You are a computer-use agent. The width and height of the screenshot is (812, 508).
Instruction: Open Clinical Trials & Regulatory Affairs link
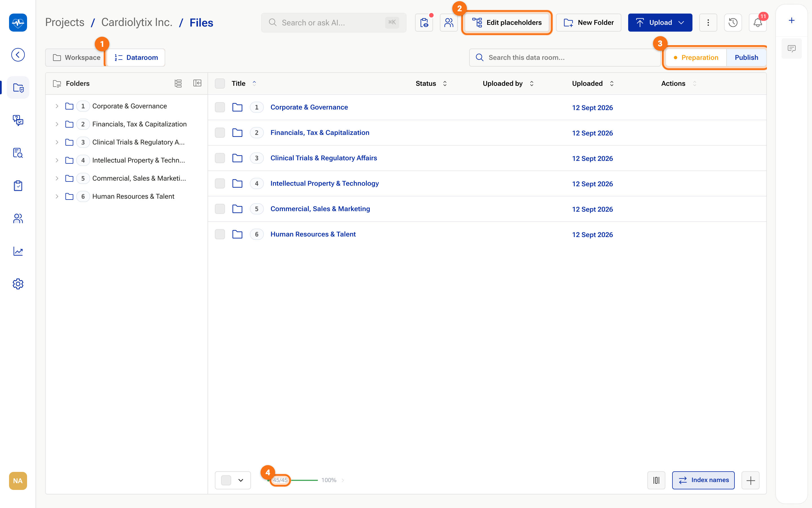click(x=324, y=158)
